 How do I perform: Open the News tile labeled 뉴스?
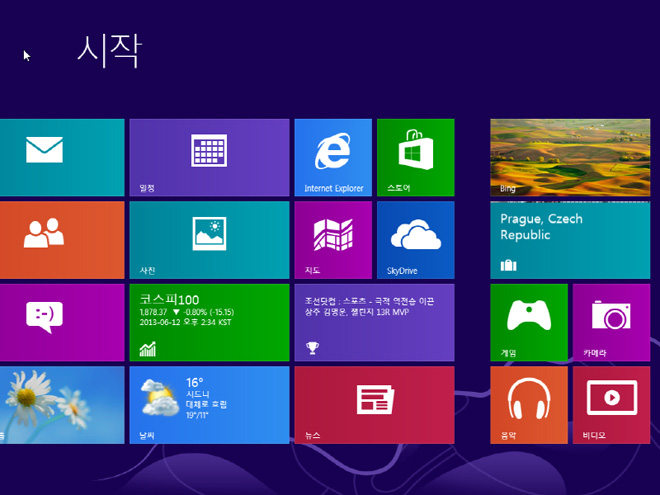pyautogui.click(x=374, y=405)
